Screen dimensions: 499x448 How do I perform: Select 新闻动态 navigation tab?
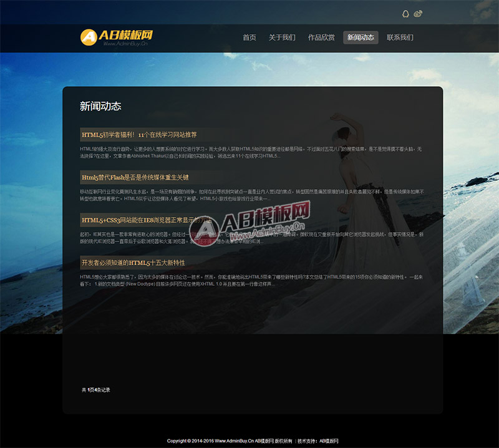tap(361, 37)
